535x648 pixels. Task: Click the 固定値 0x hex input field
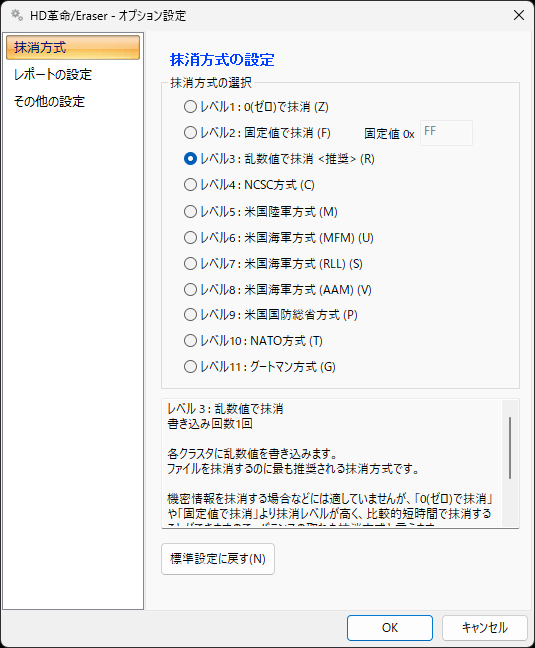(x=446, y=133)
